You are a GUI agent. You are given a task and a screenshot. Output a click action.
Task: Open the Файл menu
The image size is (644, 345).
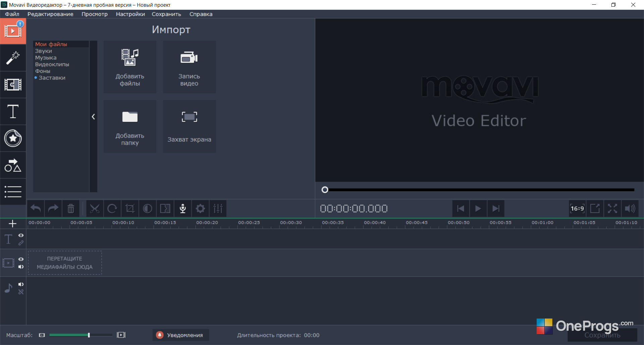point(12,14)
